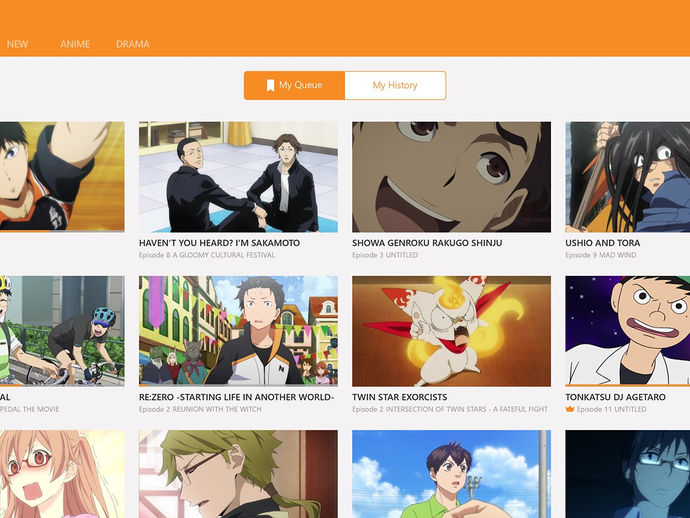Open thumbnail of green-haired man with glasses
Screen dimensions: 690x518
[239, 474]
